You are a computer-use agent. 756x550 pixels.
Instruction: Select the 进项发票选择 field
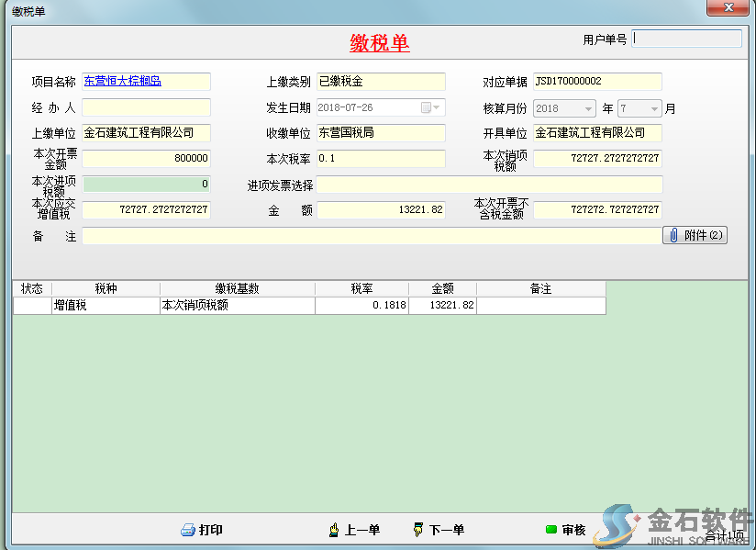tap(489, 185)
